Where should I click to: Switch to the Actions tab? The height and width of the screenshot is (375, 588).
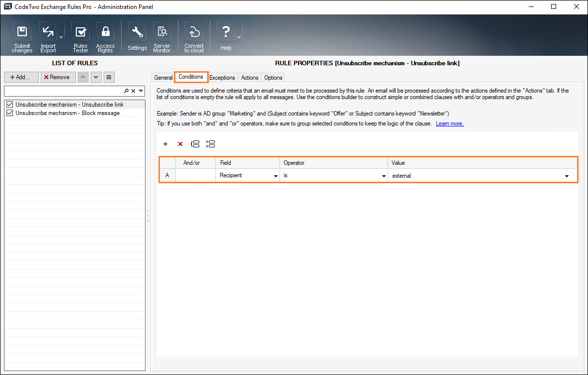pyautogui.click(x=249, y=78)
